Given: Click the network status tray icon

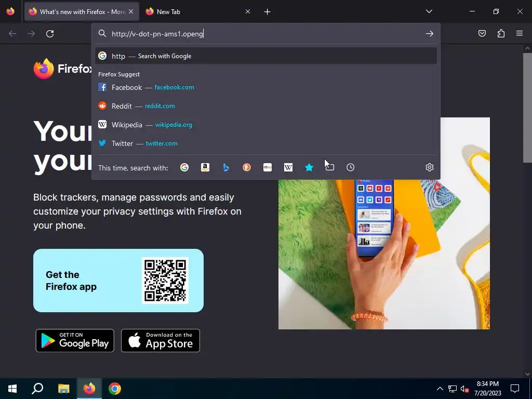Looking at the screenshot, I should coord(453,389).
